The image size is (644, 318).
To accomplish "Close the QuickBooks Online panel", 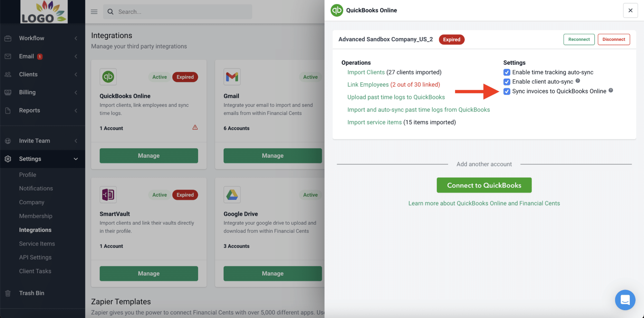I will click(x=630, y=10).
